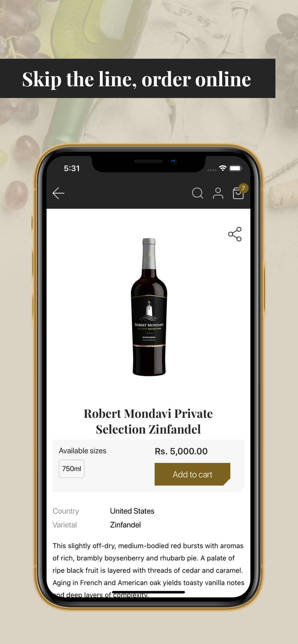298x644 pixels.
Task: Tap the Available sizes label
Action: (x=83, y=451)
